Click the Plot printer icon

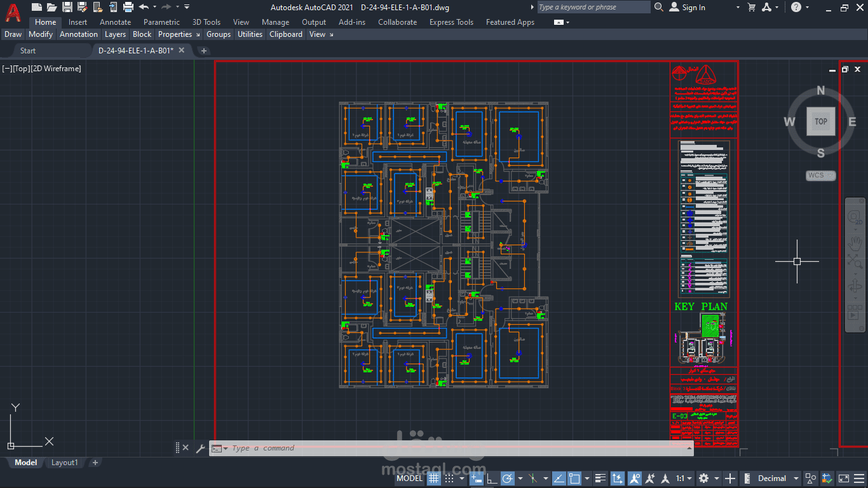128,7
